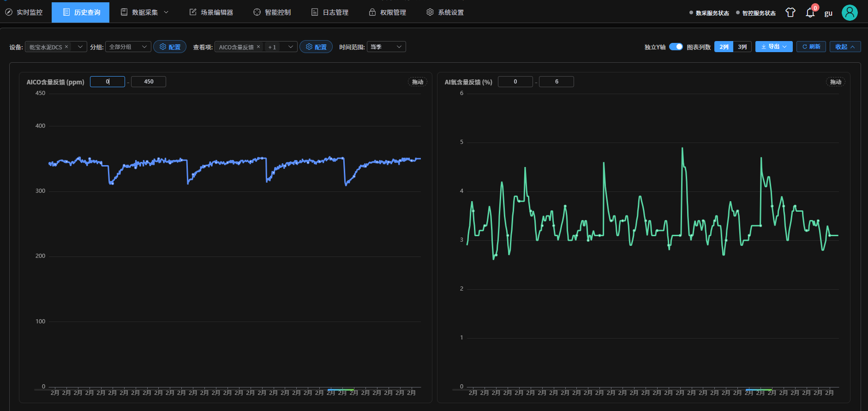Open the 数据采集 menu

(144, 12)
